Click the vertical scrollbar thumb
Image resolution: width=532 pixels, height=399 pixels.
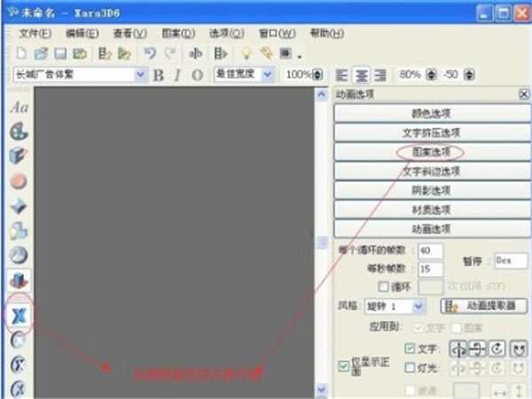[322, 243]
